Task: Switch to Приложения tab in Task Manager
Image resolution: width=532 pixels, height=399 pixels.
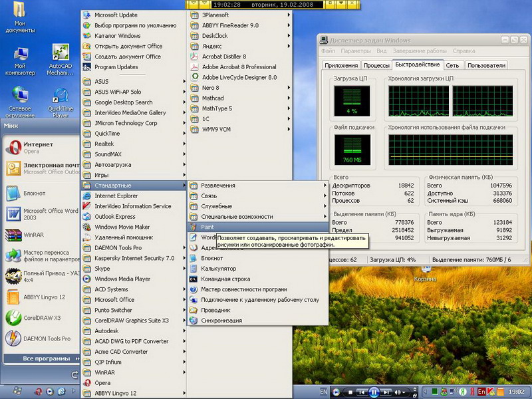Action: [341, 65]
